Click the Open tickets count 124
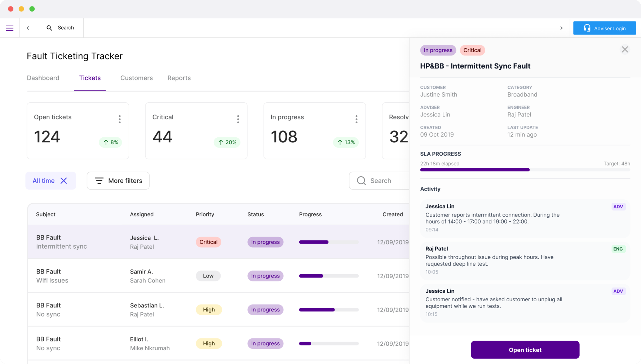This screenshot has height=364, width=641. [x=47, y=137]
